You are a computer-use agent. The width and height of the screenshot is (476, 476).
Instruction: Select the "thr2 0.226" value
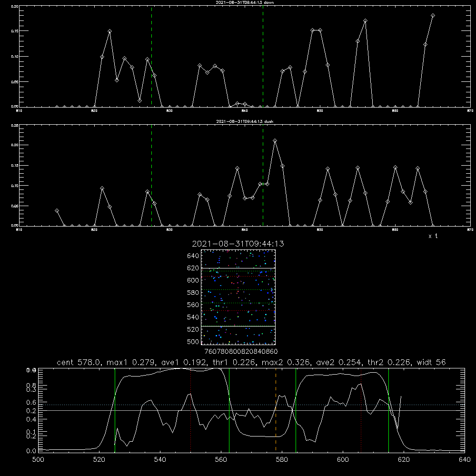(x=389, y=362)
